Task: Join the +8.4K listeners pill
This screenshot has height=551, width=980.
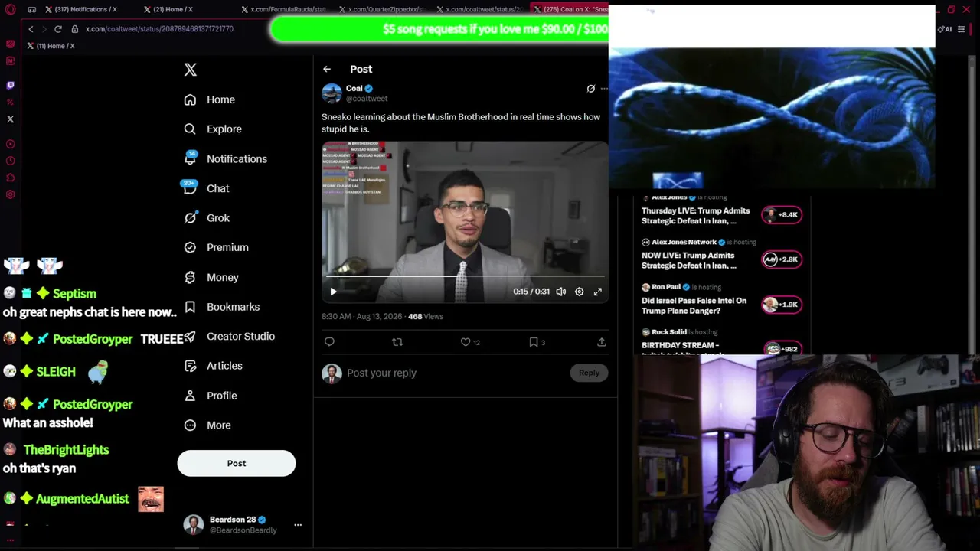Action: (782, 215)
